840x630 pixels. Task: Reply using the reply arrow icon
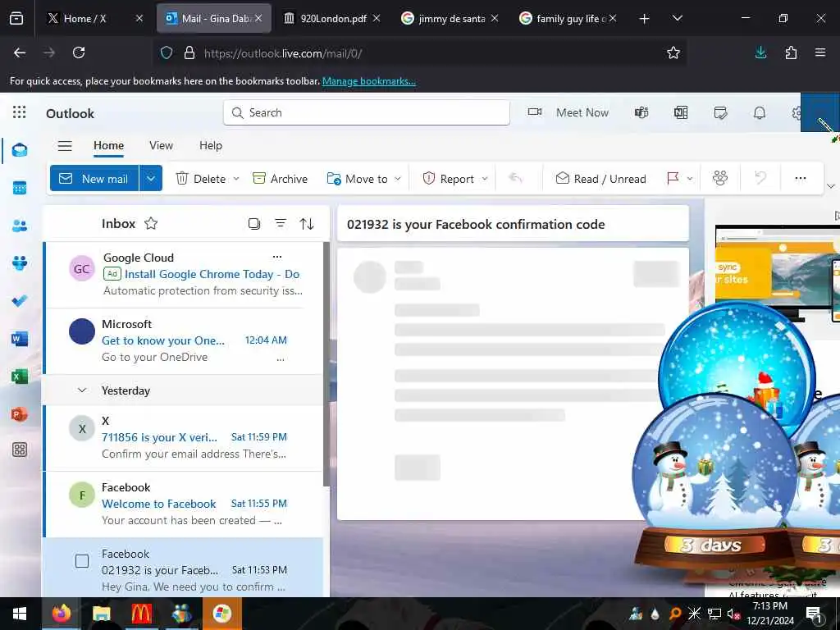[515, 178]
